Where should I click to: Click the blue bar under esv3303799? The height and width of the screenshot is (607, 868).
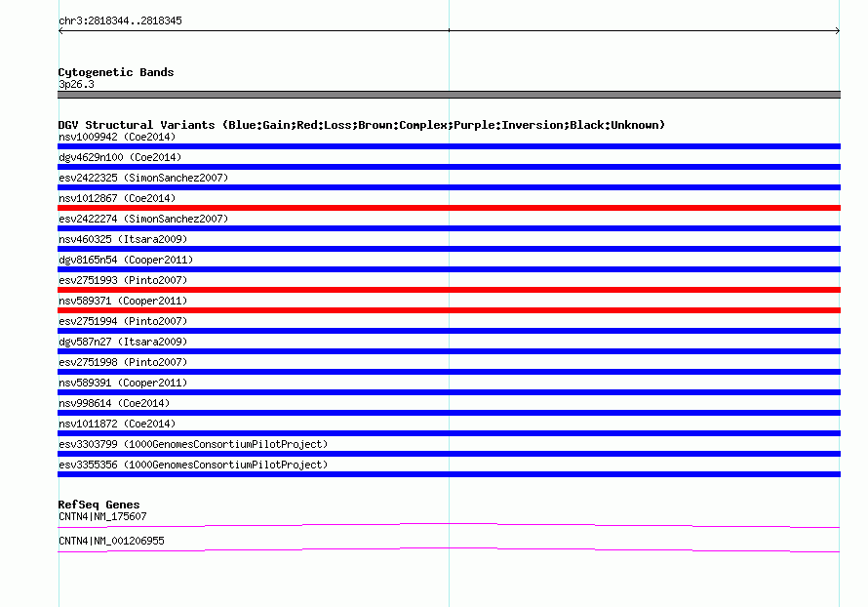[449, 454]
